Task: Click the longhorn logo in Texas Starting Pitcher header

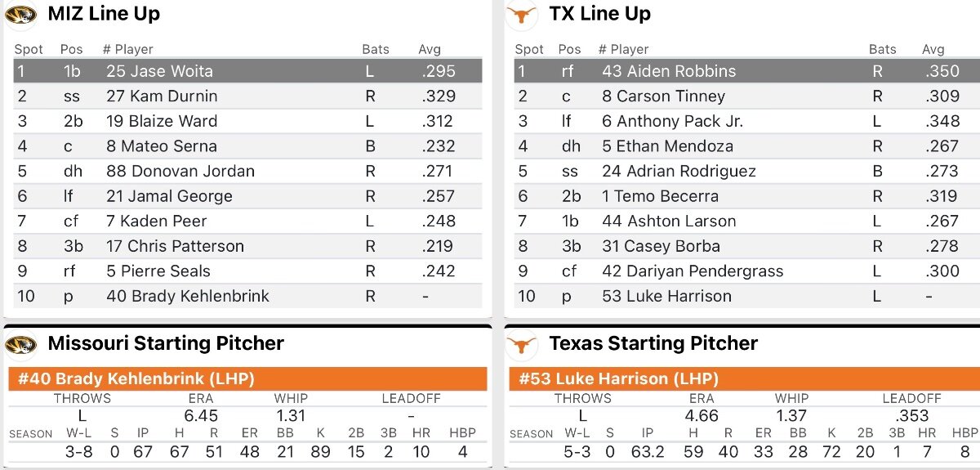Action: tap(521, 344)
